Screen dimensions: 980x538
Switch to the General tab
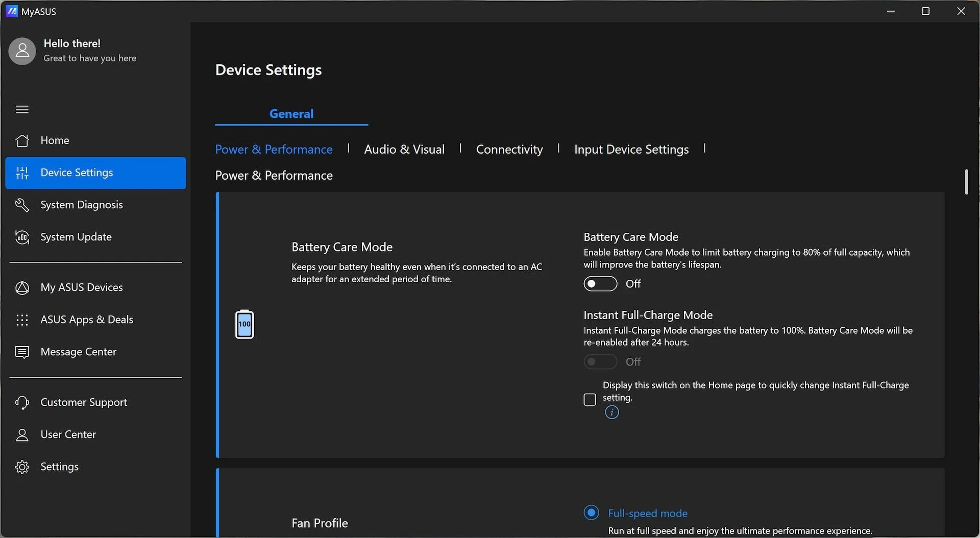(x=291, y=114)
